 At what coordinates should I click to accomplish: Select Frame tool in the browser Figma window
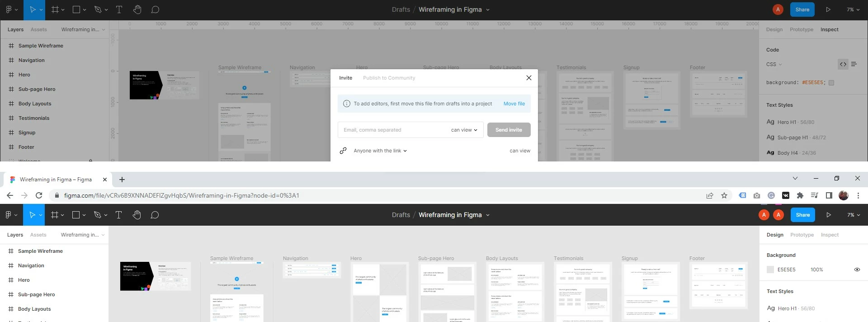click(54, 215)
